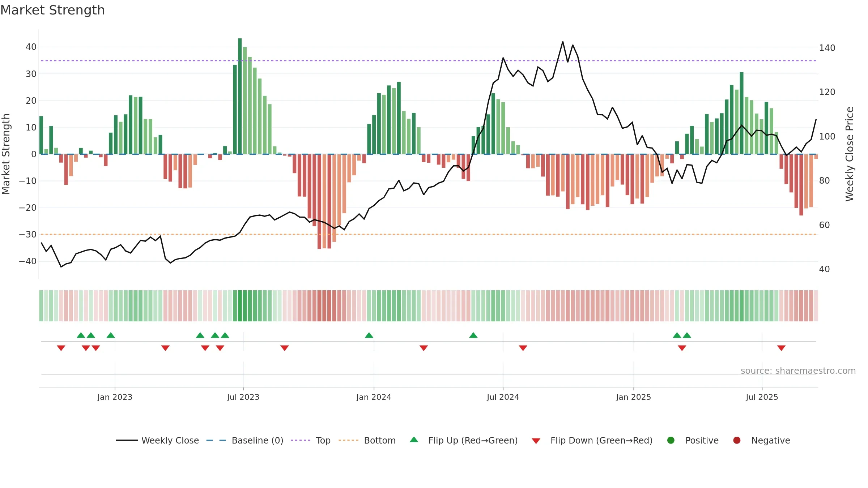868x488 pixels.
Task: Click the red Negative legend dot
Action: [x=737, y=440]
